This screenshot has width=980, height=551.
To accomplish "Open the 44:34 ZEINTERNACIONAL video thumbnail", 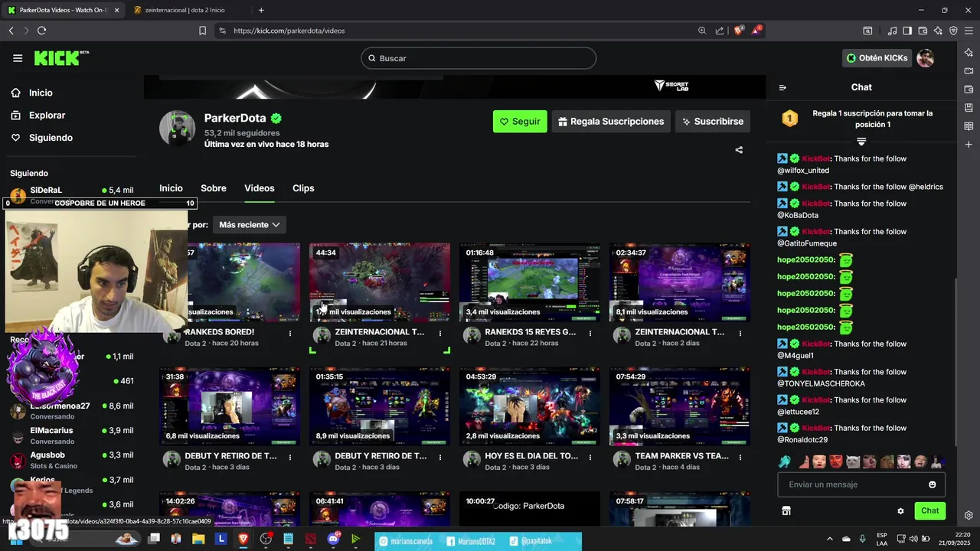I will pyautogui.click(x=380, y=282).
